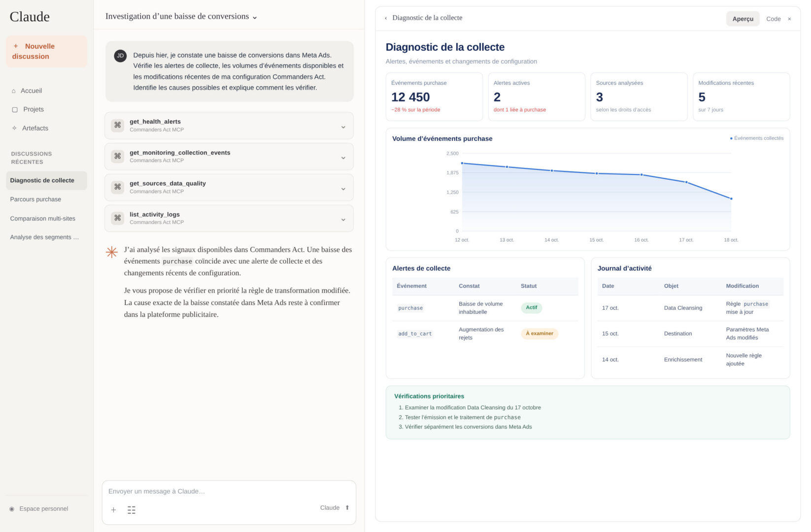Click the orange Claude starburst icon
The height and width of the screenshot is (532, 811).
tap(112, 252)
